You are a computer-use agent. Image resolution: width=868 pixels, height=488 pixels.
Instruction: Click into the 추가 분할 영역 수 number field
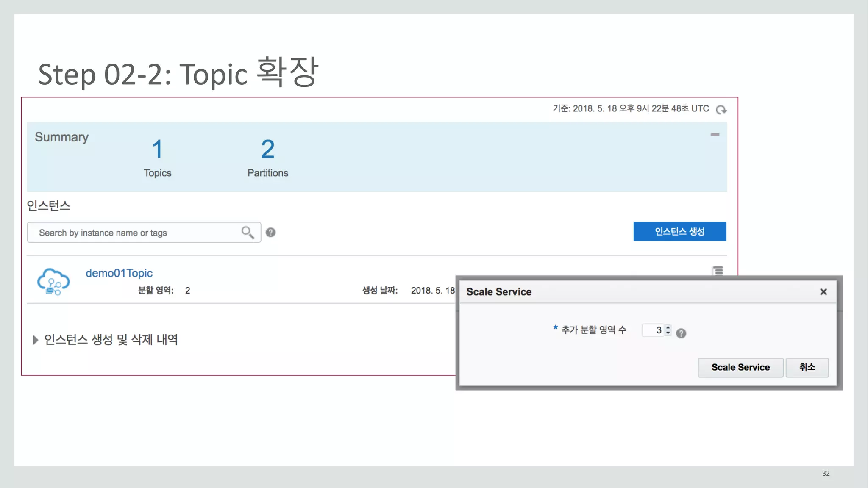pyautogui.click(x=653, y=330)
